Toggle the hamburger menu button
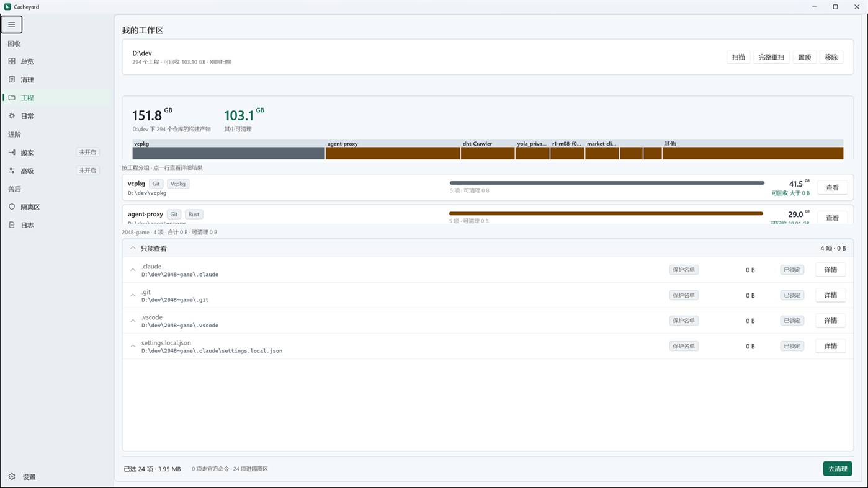Screen dimensions: 868x488 coord(11,25)
